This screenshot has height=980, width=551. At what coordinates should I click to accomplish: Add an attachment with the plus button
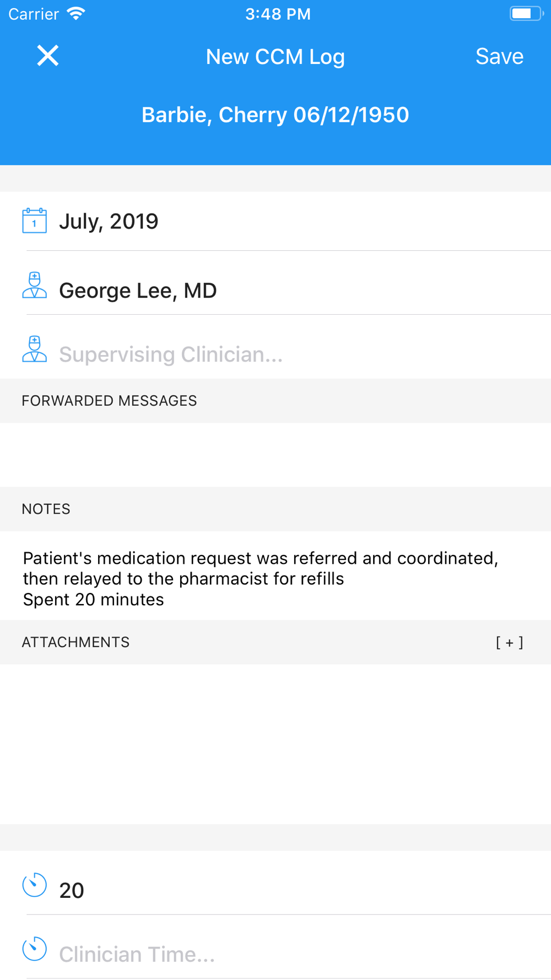tap(509, 642)
